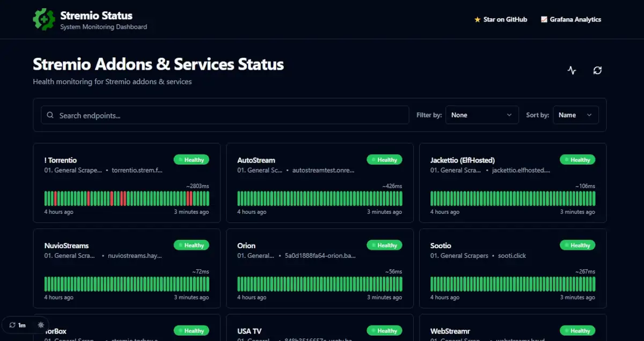Viewport: 644px width, 341px height.
Task: Open the AutoStream endpoint card title
Action: (256, 160)
